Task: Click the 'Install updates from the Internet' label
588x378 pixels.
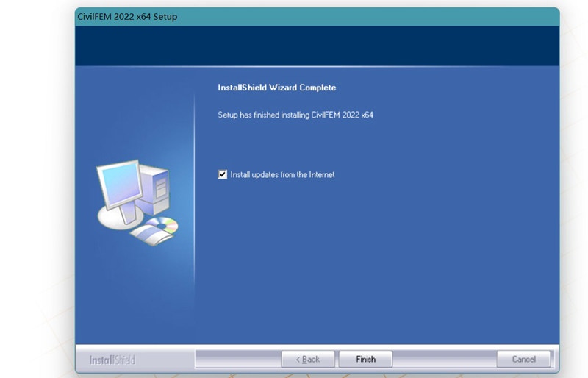Action: [282, 174]
